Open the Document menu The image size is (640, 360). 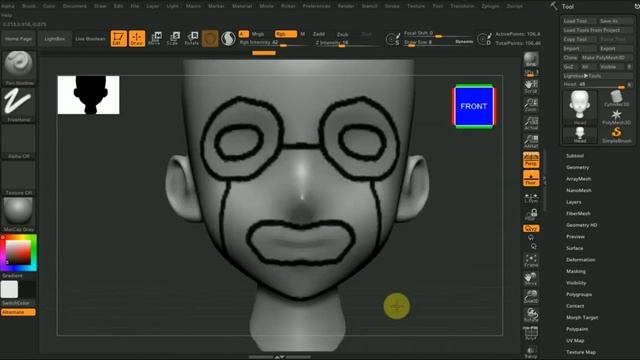click(75, 6)
